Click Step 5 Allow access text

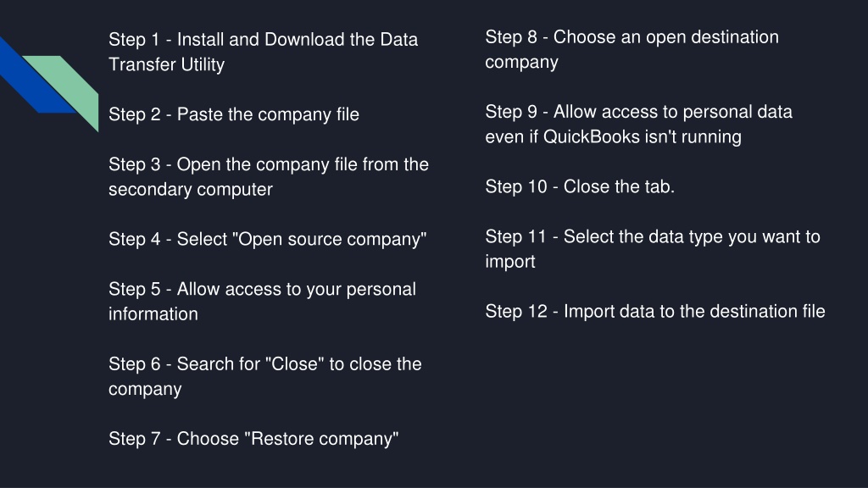tap(263, 301)
